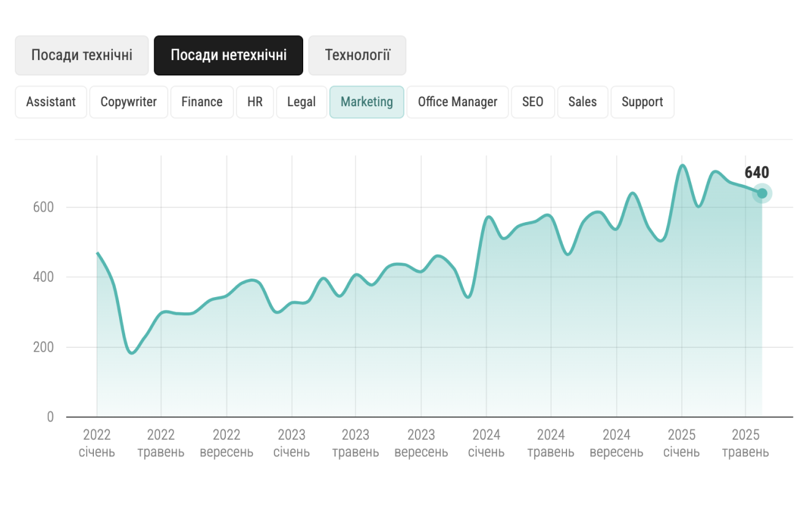Open the Технології tab

(357, 55)
